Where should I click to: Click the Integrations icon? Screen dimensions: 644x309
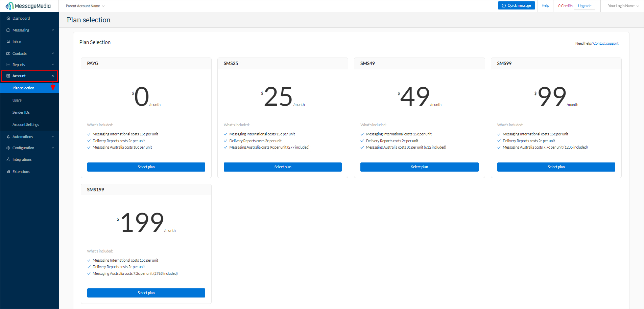pos(8,159)
